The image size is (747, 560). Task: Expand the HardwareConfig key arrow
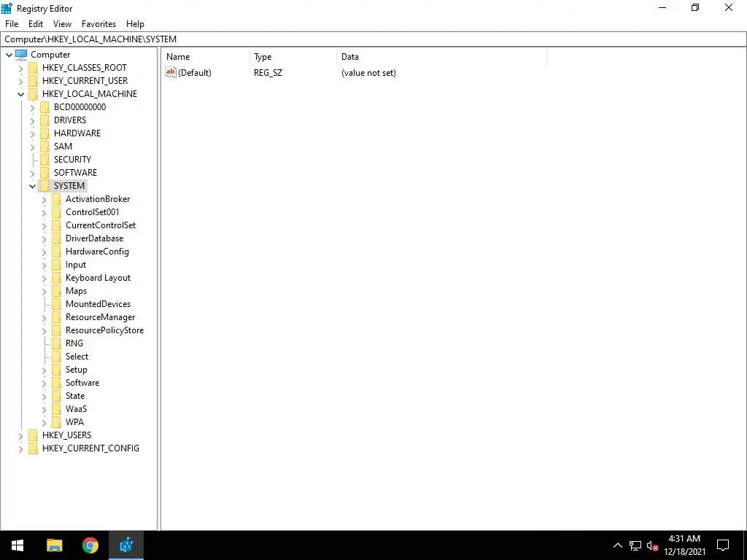[x=44, y=252]
